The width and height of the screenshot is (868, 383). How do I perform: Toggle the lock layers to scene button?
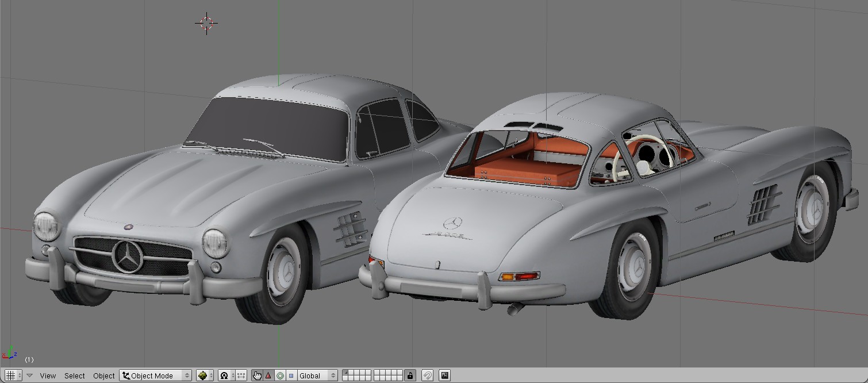[x=410, y=376]
